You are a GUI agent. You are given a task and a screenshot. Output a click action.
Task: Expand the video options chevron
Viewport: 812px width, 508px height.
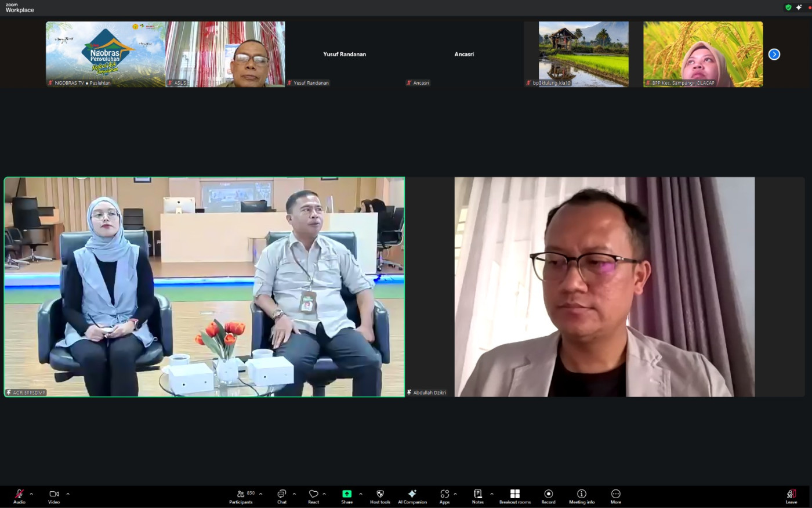(68, 494)
